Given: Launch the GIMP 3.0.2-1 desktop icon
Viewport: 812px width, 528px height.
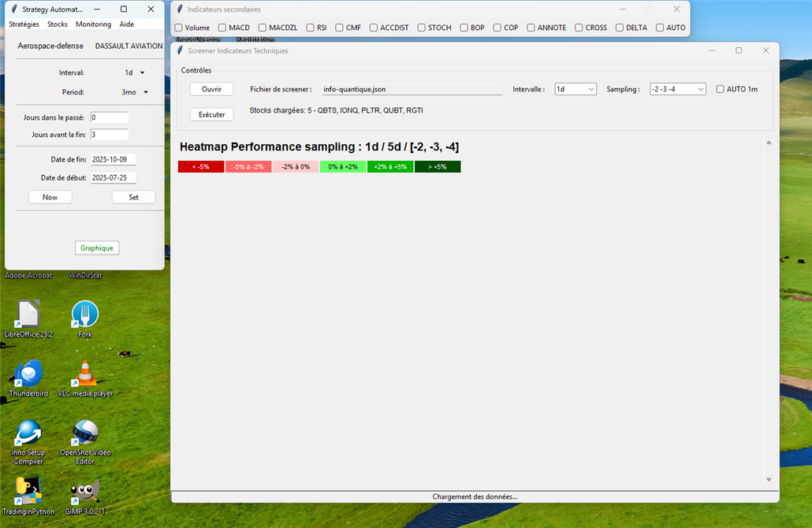Looking at the screenshot, I should 85,492.
